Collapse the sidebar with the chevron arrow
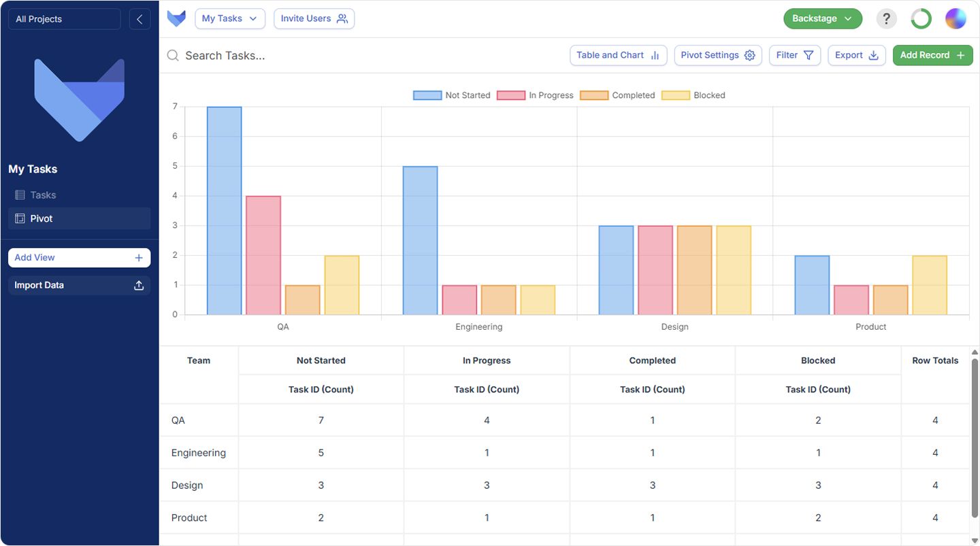Screen dimensions: 980x546 pyautogui.click(x=140, y=19)
